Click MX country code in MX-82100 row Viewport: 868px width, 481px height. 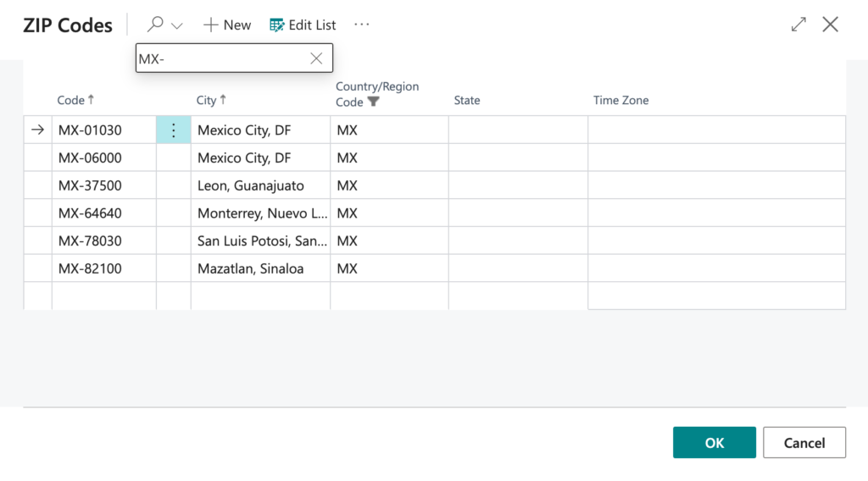pos(389,268)
